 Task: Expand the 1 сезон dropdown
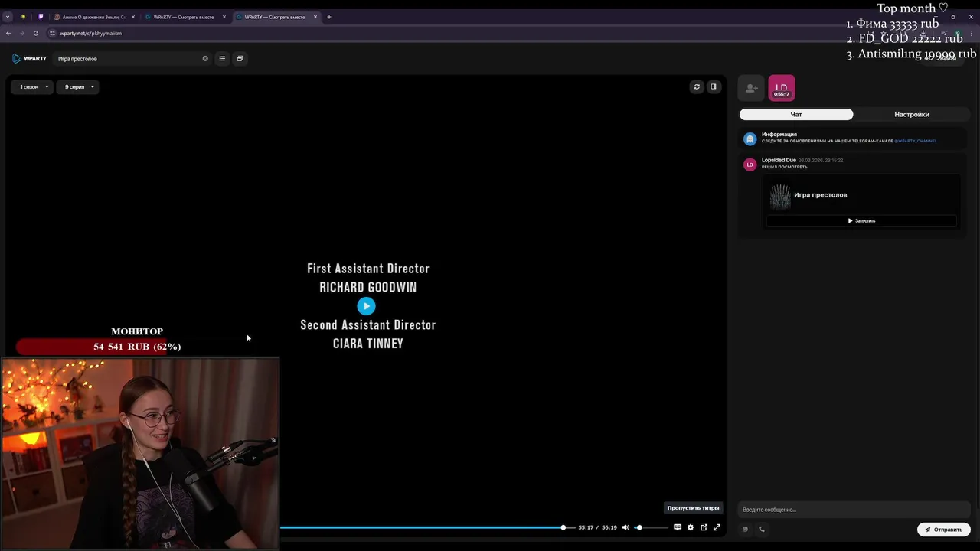tap(32, 86)
